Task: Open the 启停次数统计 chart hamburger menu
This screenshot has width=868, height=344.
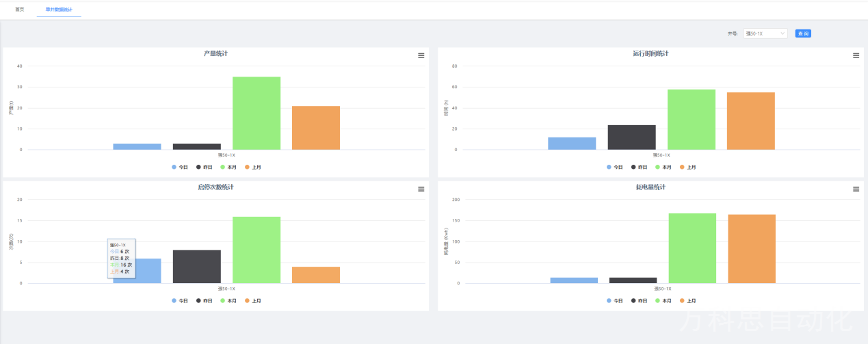Action: (x=421, y=189)
